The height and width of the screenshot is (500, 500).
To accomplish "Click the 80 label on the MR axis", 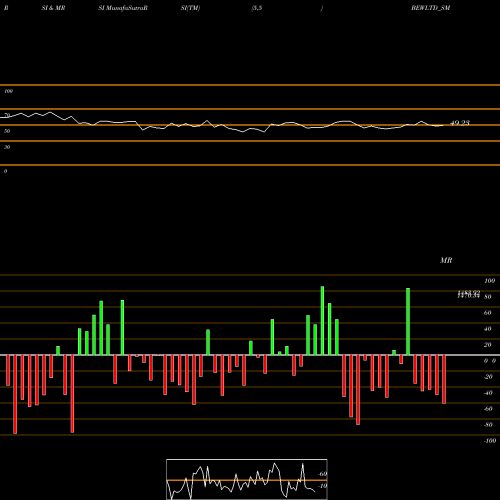I will point(488,297).
